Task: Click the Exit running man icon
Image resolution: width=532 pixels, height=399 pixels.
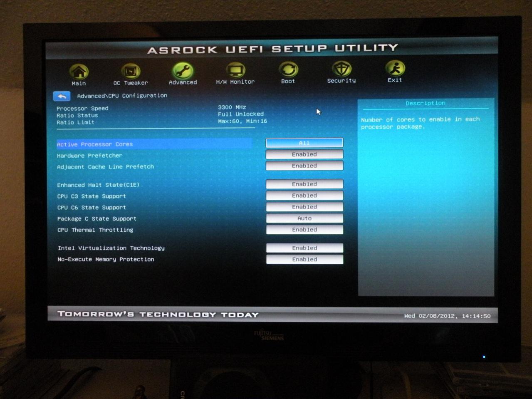Action: 395,68
